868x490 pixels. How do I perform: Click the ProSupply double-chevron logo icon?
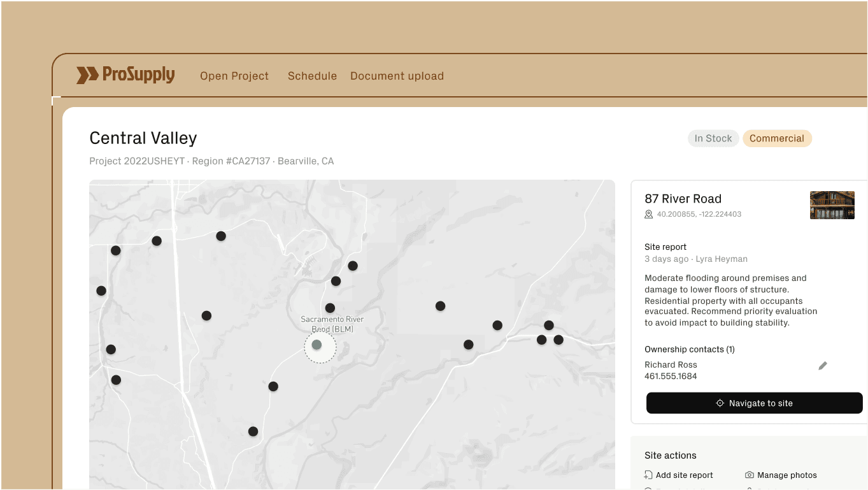tap(88, 75)
